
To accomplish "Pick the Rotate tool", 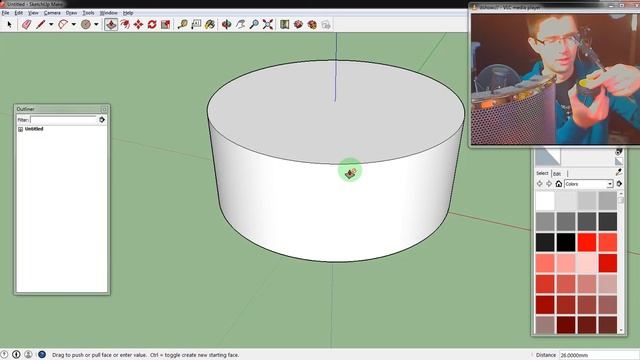I will coord(152,24).
